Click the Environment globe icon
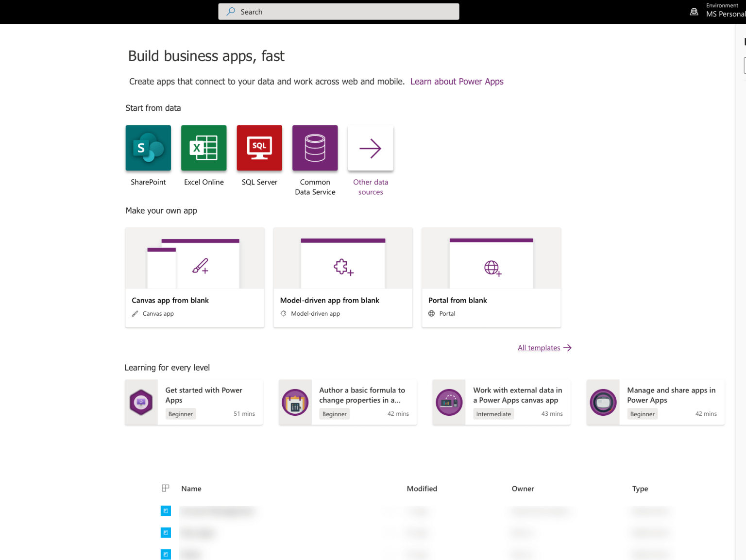The image size is (746, 560). tap(694, 12)
